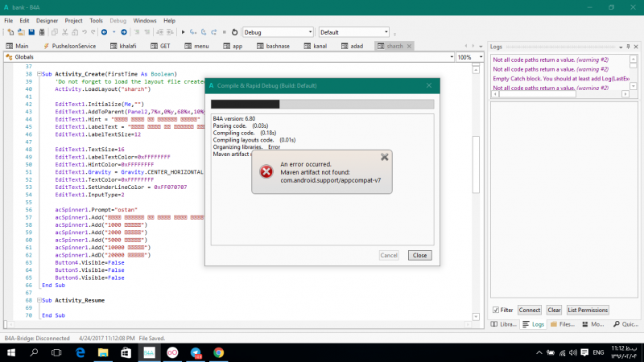This screenshot has height=362, width=644.
Task: Switch to the Libraries panel tab
Action: point(505,324)
